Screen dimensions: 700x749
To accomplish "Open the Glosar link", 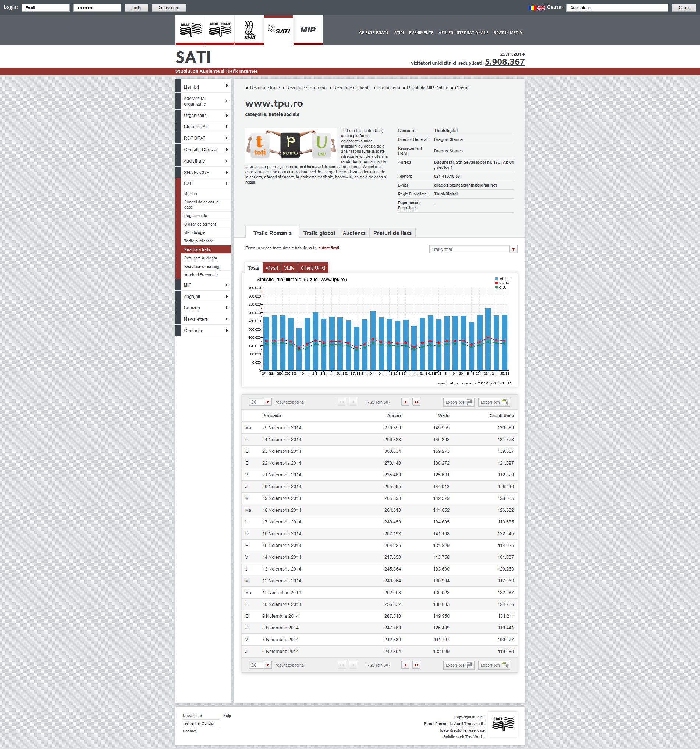I will (x=462, y=88).
